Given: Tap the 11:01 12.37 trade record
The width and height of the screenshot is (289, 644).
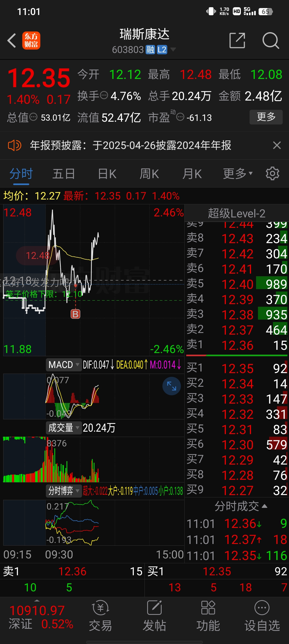Looking at the screenshot, I should tap(237, 539).
